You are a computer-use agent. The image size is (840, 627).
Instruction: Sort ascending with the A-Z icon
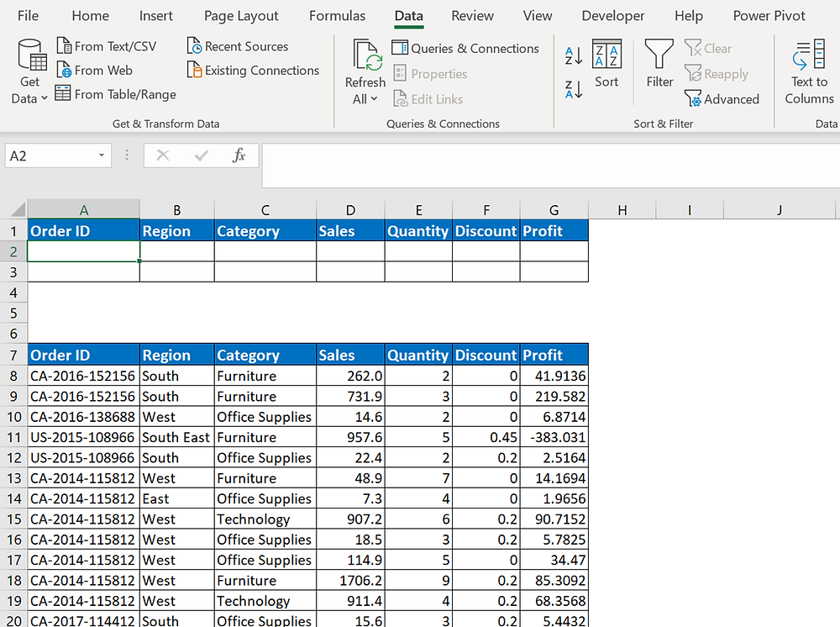(x=572, y=55)
